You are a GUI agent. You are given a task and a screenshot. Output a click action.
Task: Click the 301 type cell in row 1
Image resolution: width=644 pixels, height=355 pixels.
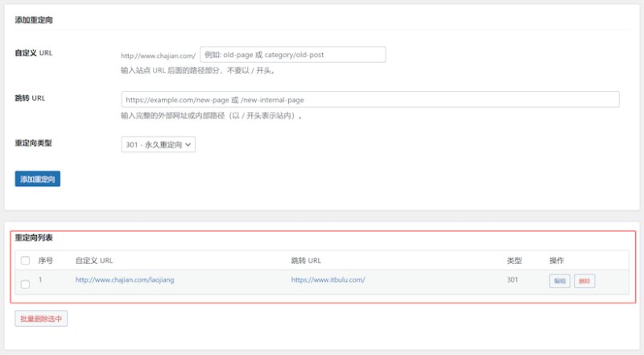coord(512,280)
